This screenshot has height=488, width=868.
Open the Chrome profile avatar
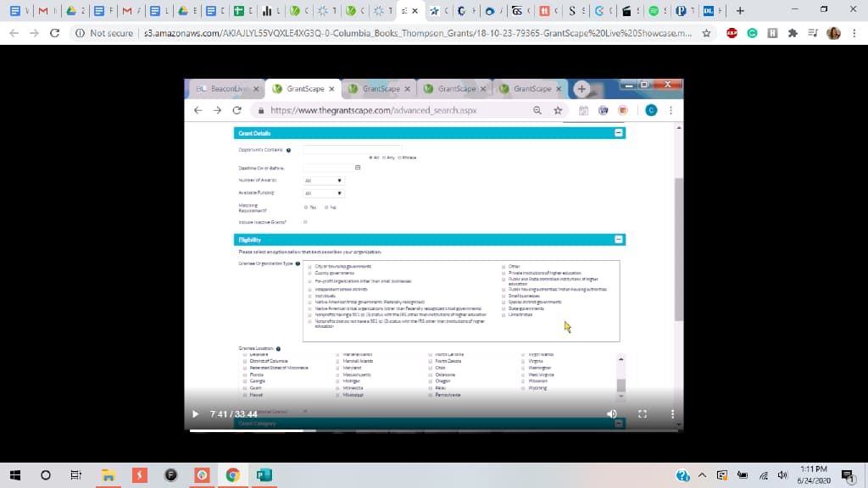[x=834, y=33]
